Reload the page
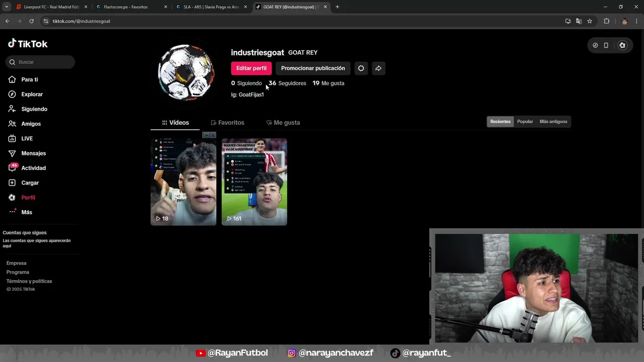 (31, 21)
